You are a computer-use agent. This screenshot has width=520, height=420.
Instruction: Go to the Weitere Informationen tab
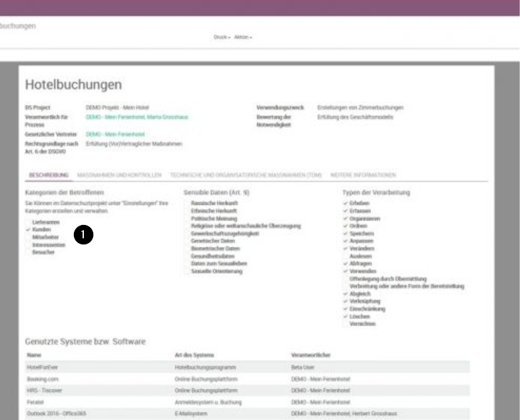click(363, 175)
